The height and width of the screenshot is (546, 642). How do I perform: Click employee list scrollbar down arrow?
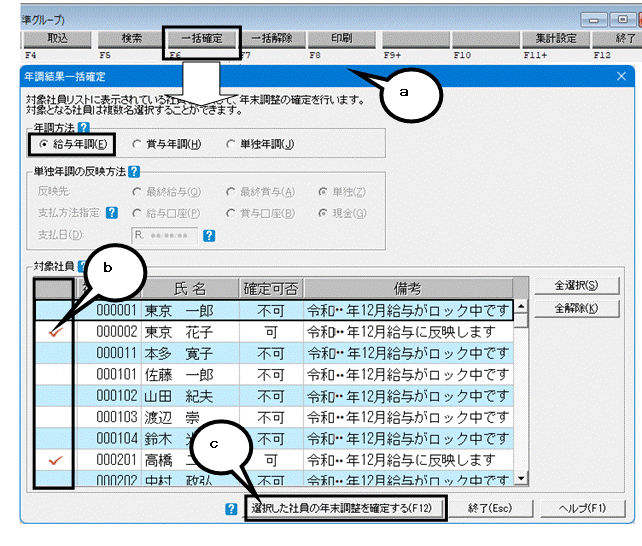(x=521, y=478)
